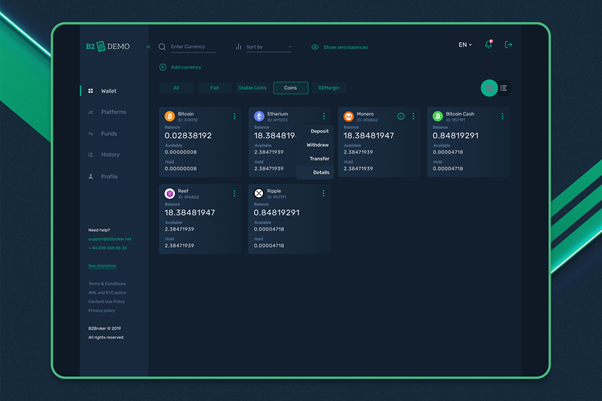Choose Withdraw from the Etherium menu
This screenshot has height=401, width=602.
click(315, 145)
